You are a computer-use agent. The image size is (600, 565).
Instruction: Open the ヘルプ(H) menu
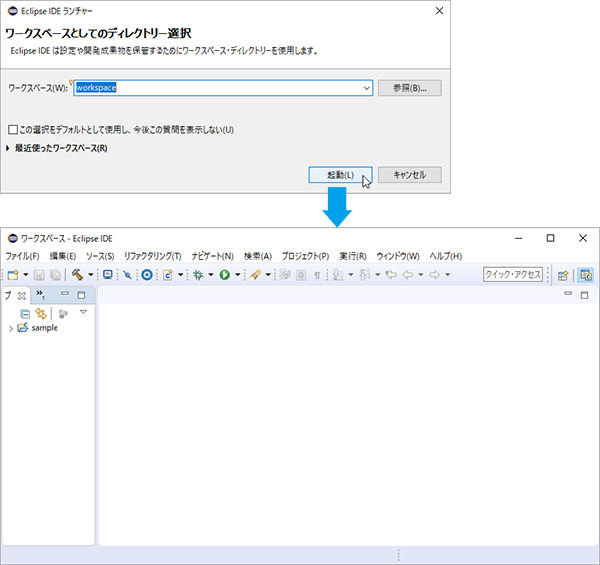tap(446, 256)
